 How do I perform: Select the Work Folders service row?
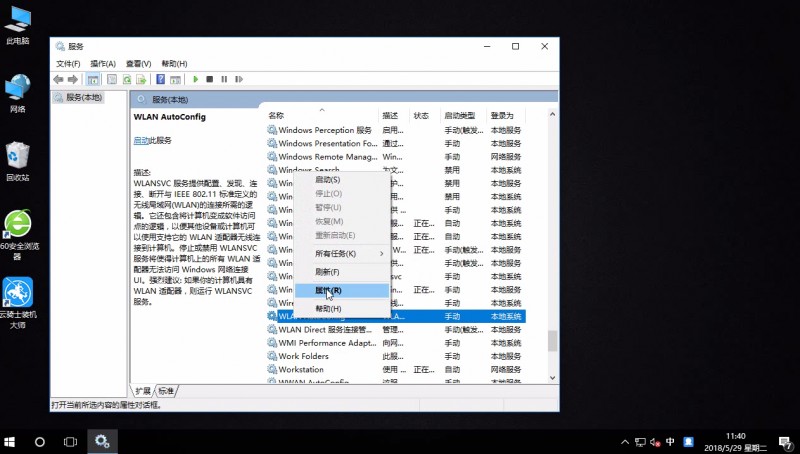(396, 356)
